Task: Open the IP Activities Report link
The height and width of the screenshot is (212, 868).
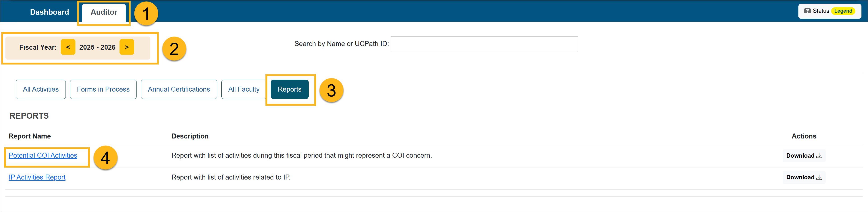Action: [37, 177]
